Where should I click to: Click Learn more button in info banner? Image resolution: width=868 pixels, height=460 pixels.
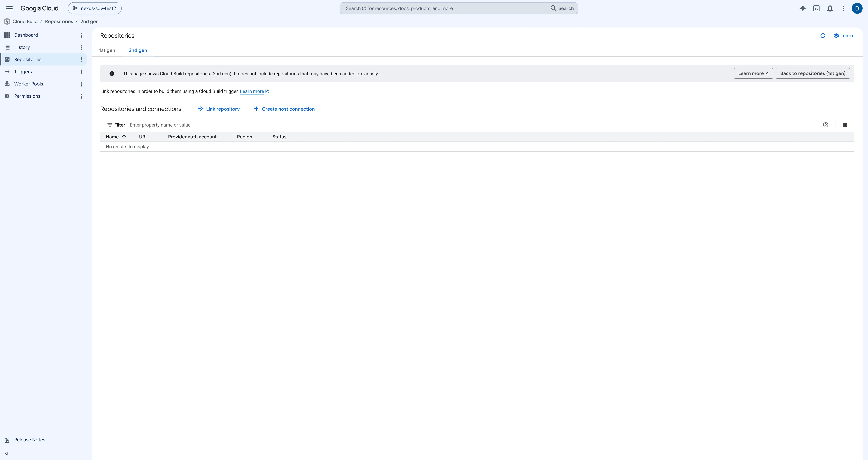click(753, 73)
